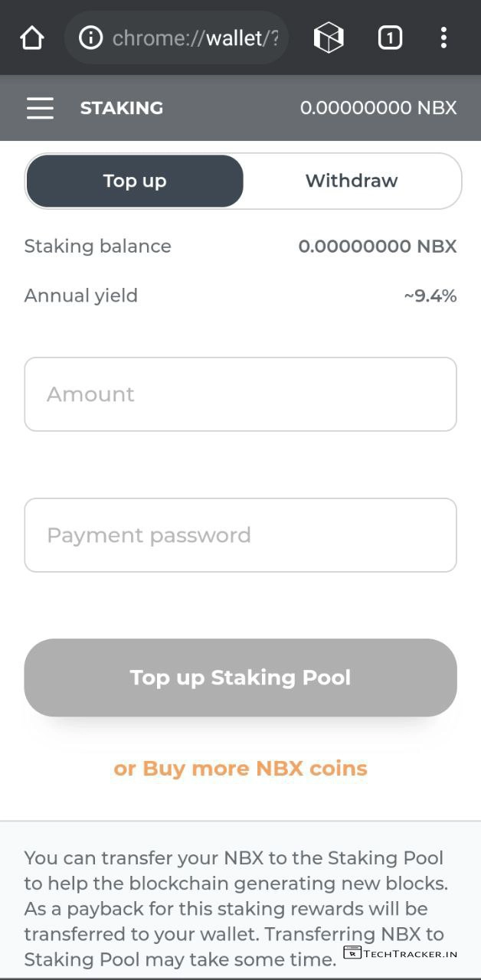Viewport: 481px width, 980px height.
Task: Click the Staking Pool description paragraph
Action: (236, 896)
